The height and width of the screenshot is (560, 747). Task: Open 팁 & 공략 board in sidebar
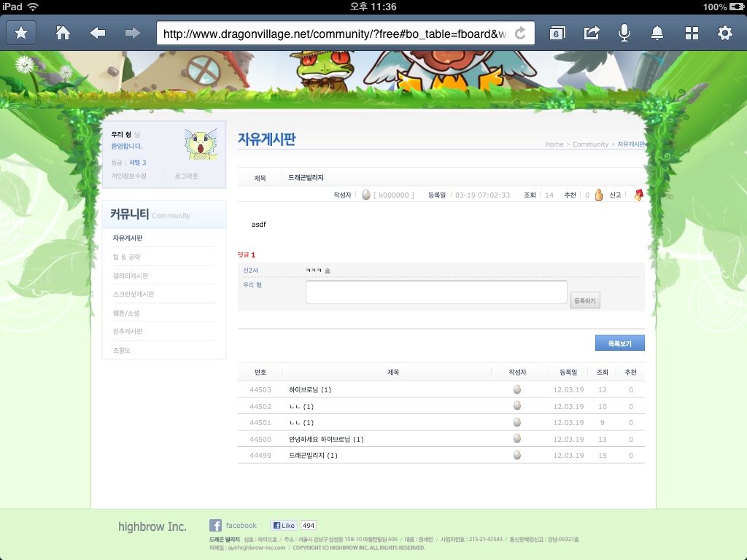[126, 257]
